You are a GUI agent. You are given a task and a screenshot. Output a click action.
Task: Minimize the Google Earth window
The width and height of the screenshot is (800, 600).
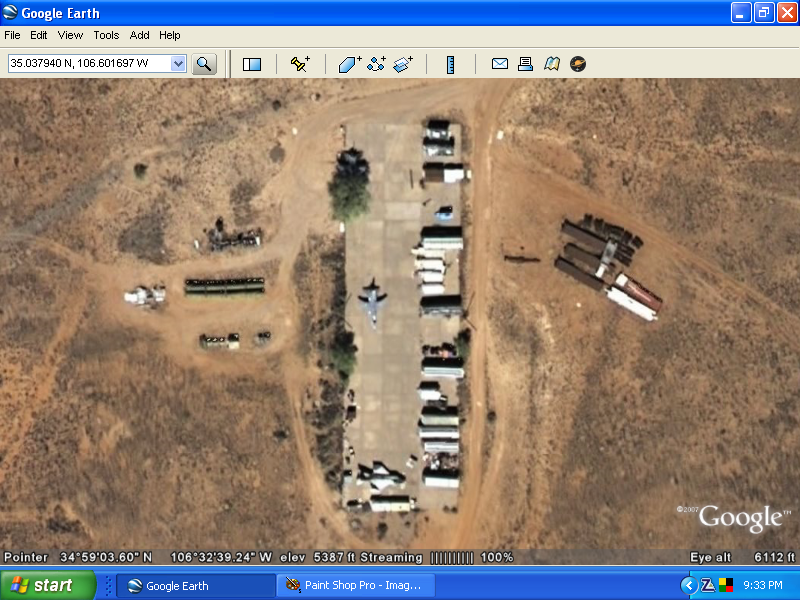click(x=741, y=13)
